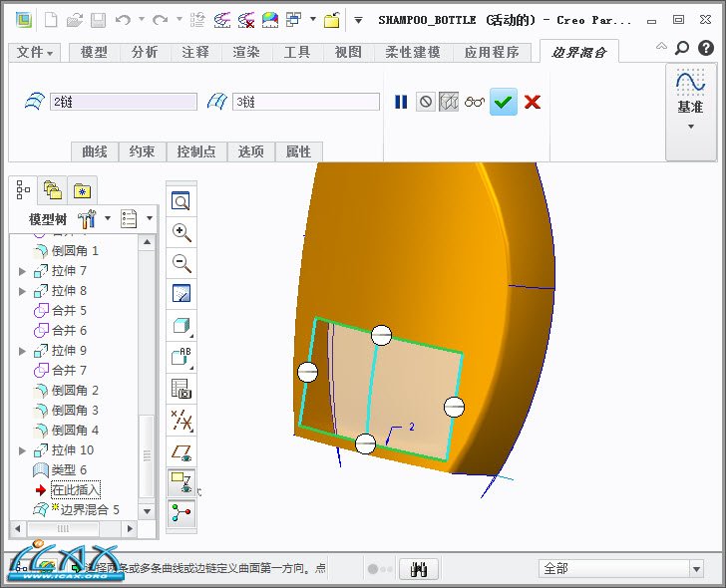Click the first direction 2链 collector field
This screenshot has height=588, width=726.
pos(123,102)
